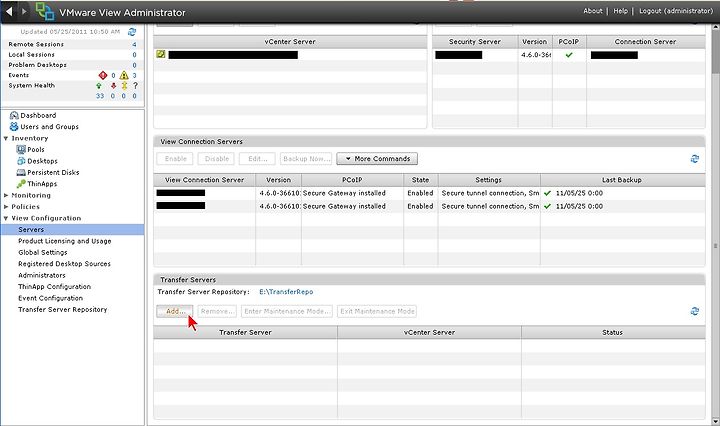Sort by Last Backup column header

point(622,180)
